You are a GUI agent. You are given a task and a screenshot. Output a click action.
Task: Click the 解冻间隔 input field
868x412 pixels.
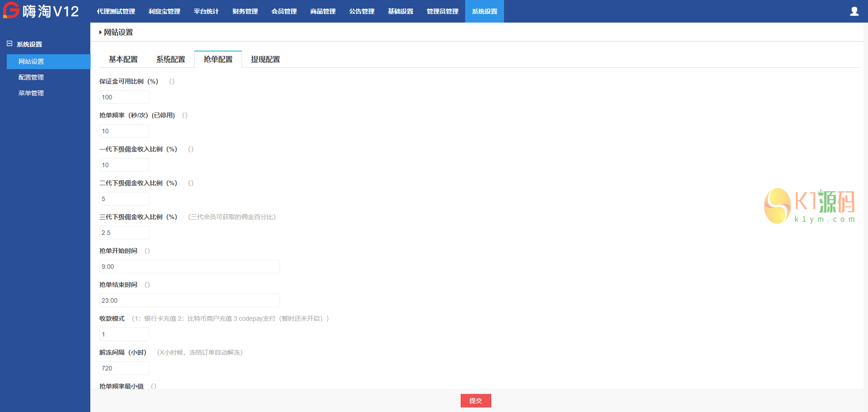tap(124, 368)
